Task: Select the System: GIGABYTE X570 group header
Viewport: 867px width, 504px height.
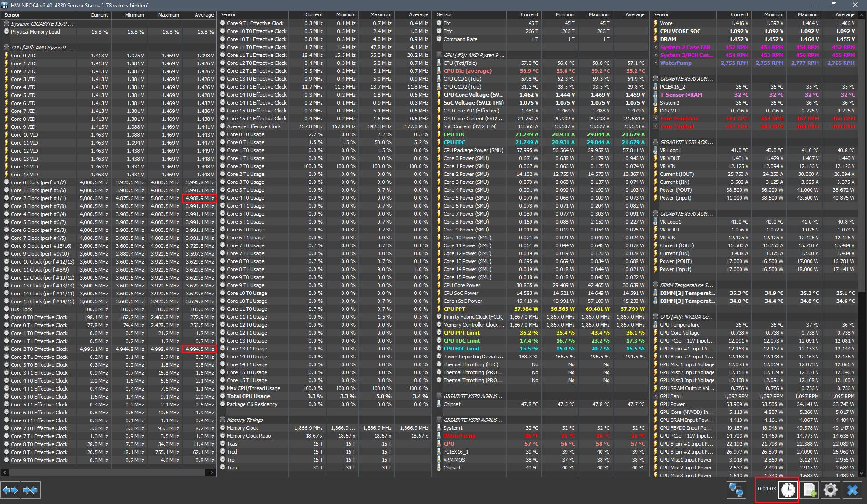Action: 108,24
